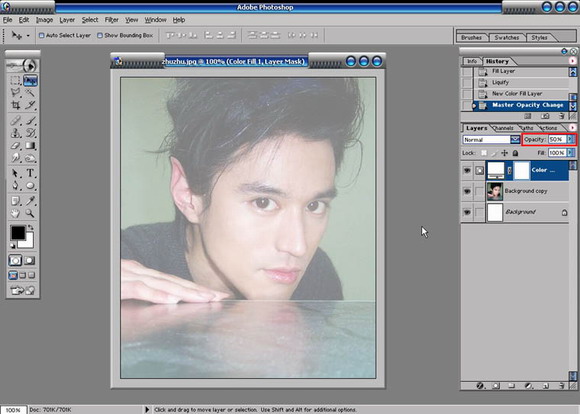580x414 pixels.
Task: Select the Gradient tool
Action: pos(30,145)
